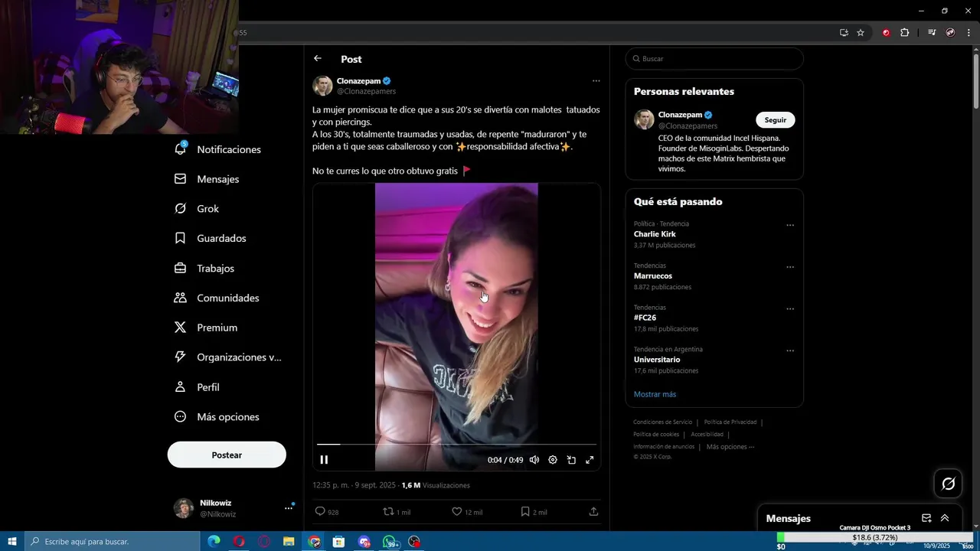Go to Guardados in the sidebar
980x551 pixels.
coord(221,238)
